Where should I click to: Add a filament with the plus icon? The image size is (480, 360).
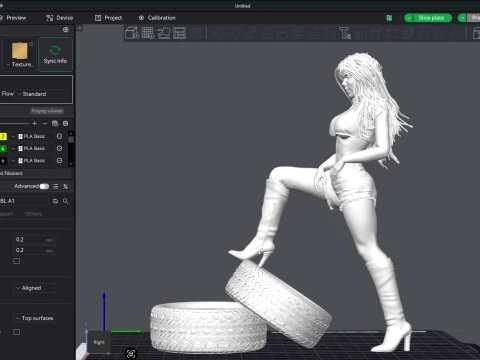click(35, 123)
